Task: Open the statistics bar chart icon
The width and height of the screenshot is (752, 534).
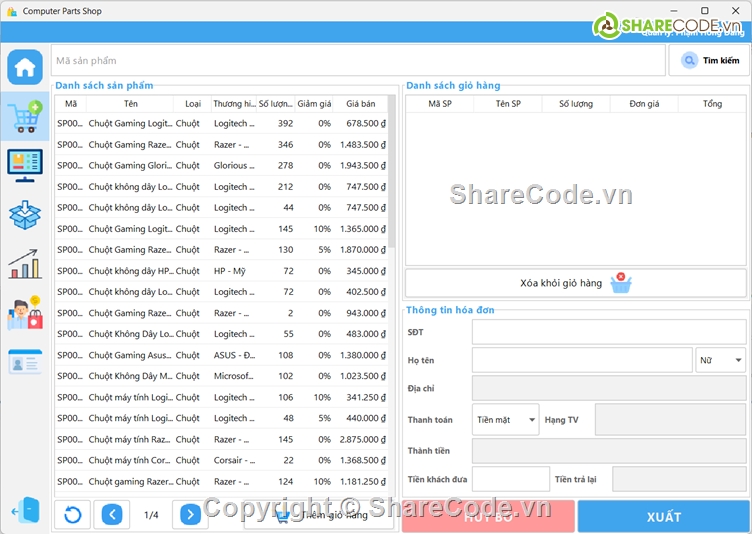Action: [x=25, y=264]
